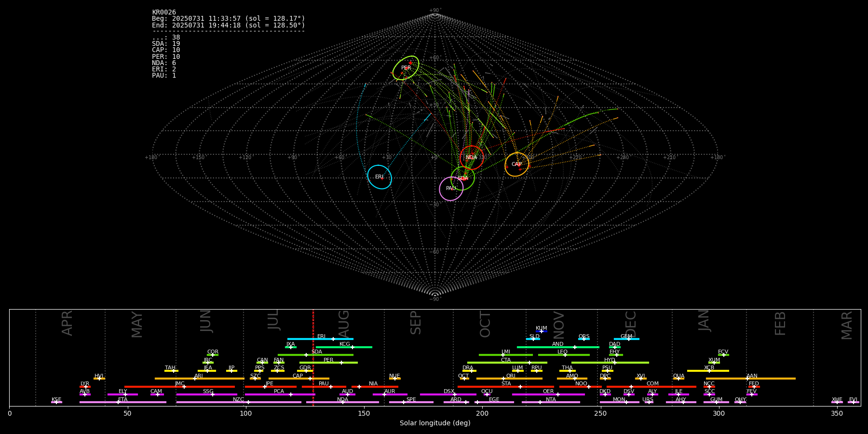Select the PCA purple bar in the timeline
The image size is (868, 434).
point(280,394)
